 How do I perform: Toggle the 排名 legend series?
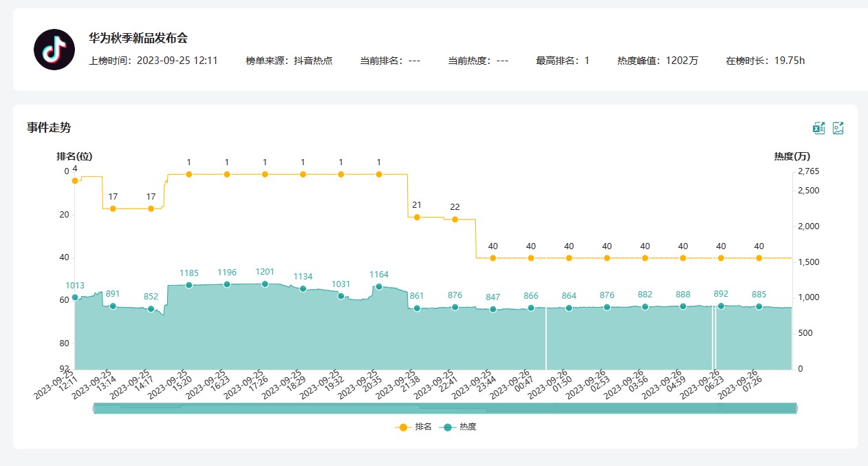click(423, 427)
